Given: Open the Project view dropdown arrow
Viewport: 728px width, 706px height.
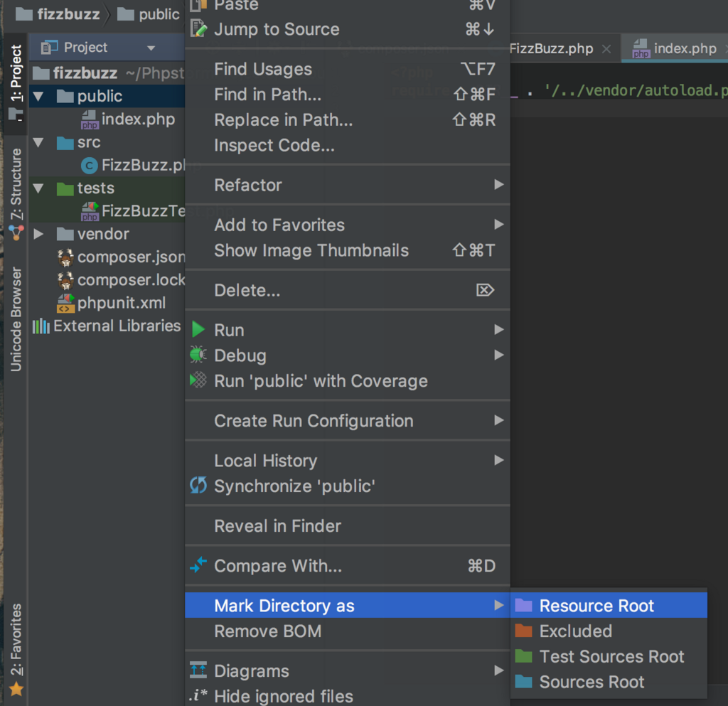Looking at the screenshot, I should coord(151,48).
